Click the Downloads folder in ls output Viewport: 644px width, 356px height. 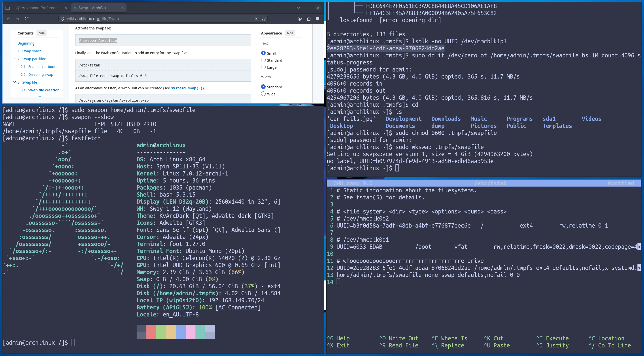point(446,119)
